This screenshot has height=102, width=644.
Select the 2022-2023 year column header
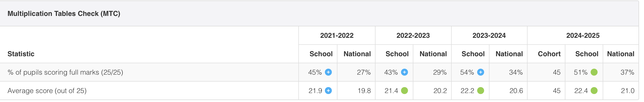pos(413,36)
